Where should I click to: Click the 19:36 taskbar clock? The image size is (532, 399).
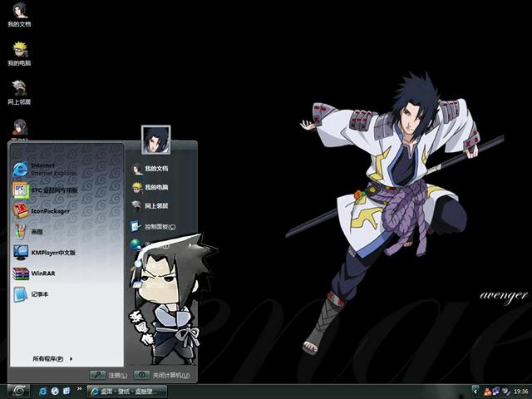pyautogui.click(x=521, y=392)
